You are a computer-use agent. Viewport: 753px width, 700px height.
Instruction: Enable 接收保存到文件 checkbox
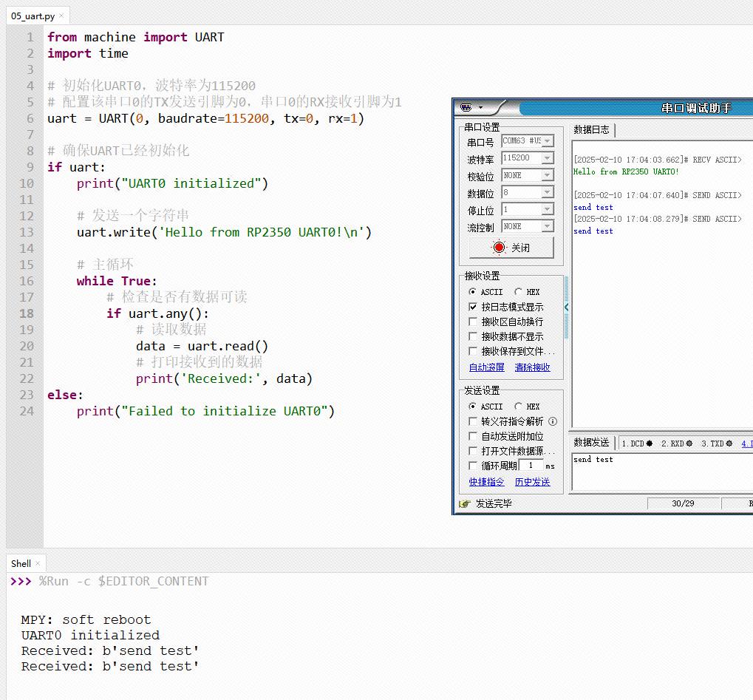tap(473, 351)
